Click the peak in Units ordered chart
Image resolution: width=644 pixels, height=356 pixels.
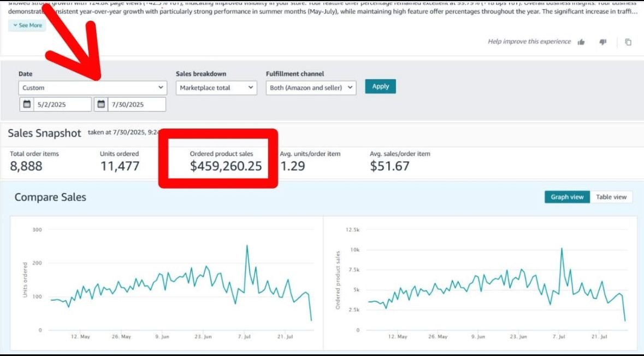[x=247, y=246]
